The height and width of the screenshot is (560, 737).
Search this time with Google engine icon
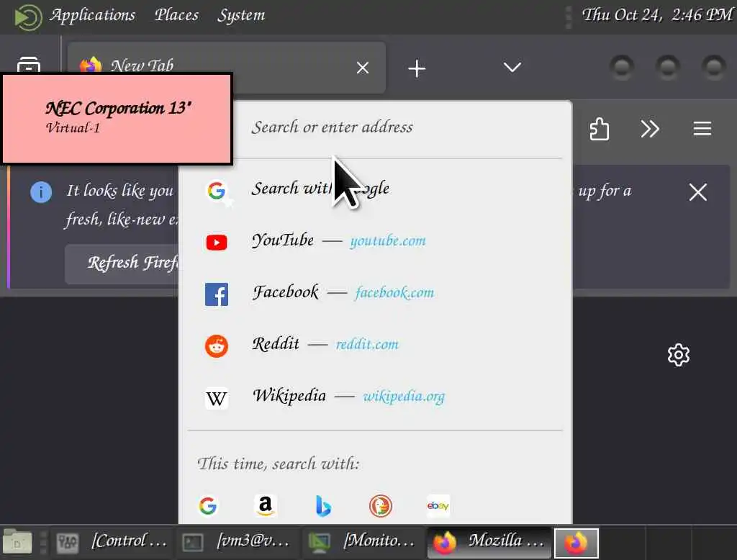208,506
